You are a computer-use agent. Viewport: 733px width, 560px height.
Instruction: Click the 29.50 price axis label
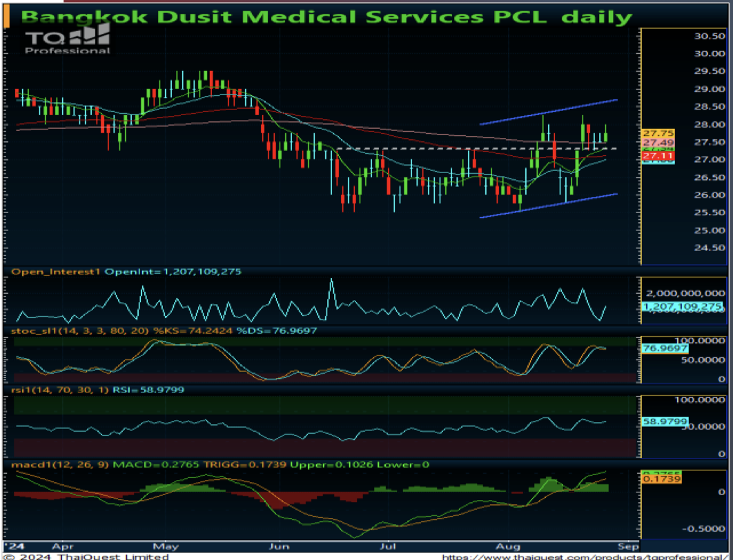tap(709, 71)
